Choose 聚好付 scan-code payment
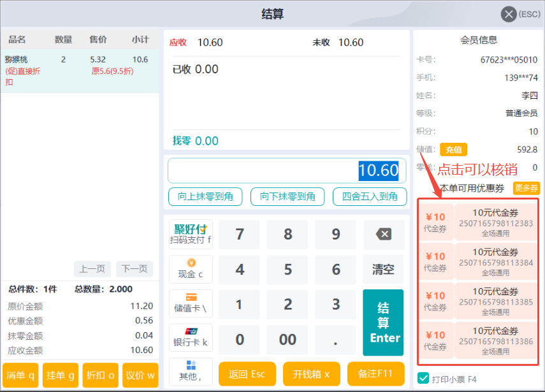This screenshot has width=545, height=392. 191,234
